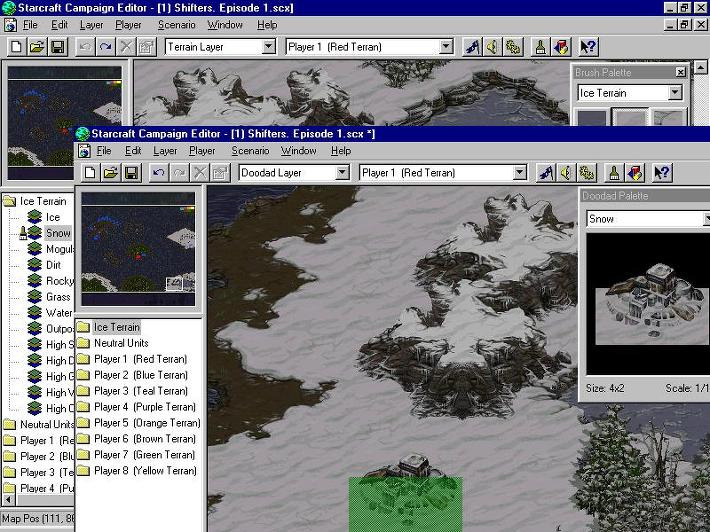710x532 pixels.
Task: Open Window menu in back editor window
Action: (x=225, y=25)
